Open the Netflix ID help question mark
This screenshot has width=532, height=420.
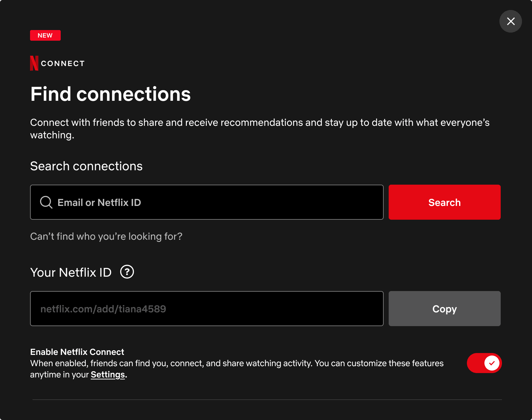click(127, 272)
